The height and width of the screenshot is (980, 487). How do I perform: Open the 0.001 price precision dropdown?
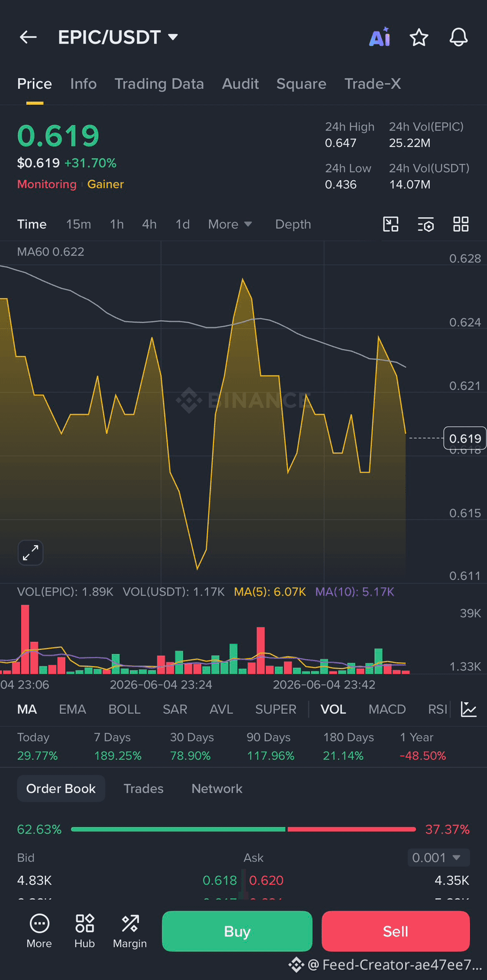click(439, 858)
